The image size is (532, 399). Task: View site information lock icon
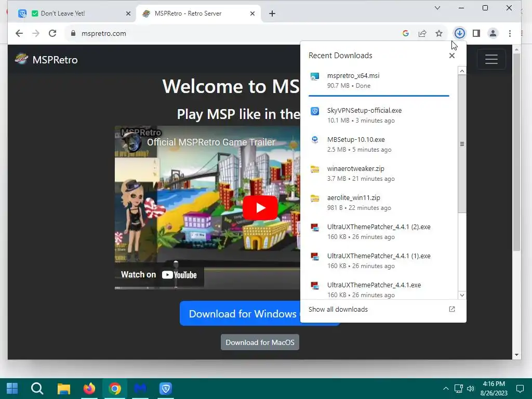(x=73, y=33)
